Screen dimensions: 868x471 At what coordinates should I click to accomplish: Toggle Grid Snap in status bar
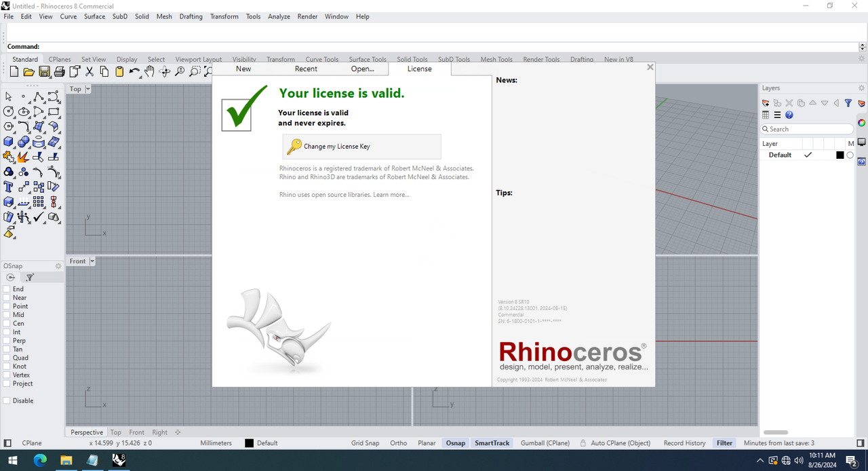(366, 443)
